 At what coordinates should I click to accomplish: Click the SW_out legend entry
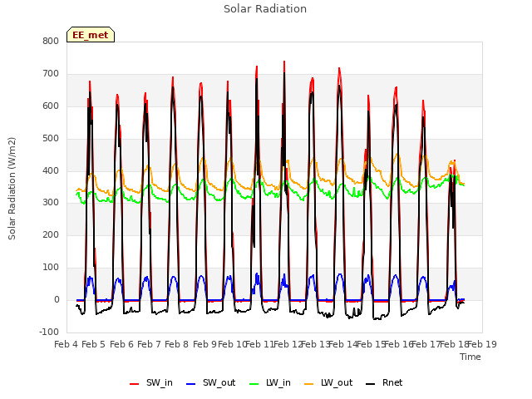pyautogui.click(x=210, y=382)
